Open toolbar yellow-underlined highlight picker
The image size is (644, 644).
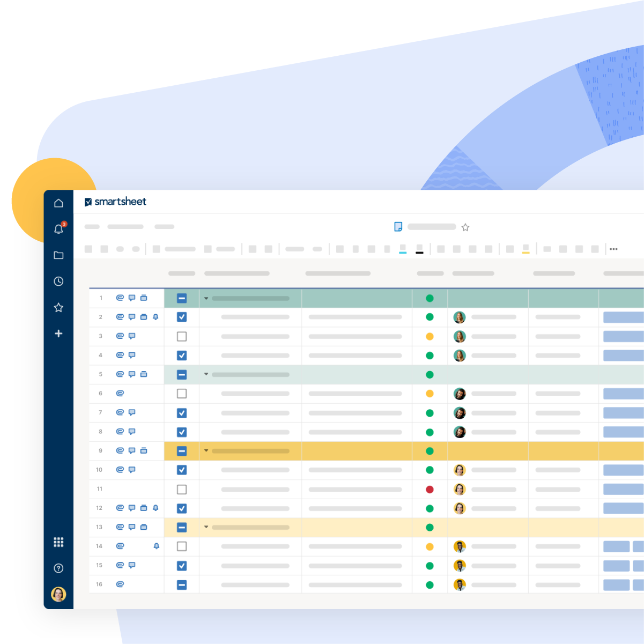(525, 249)
